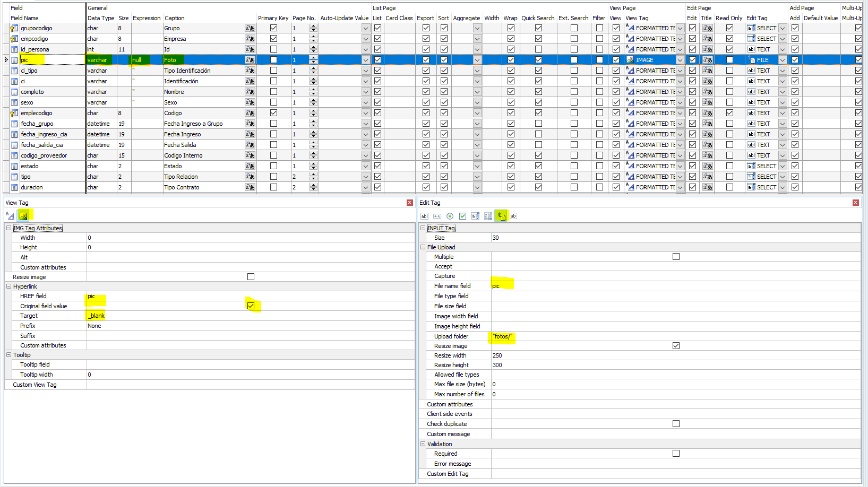Select the codigo_proveedor field name cell
The height and width of the screenshot is (487, 868).
52,155
